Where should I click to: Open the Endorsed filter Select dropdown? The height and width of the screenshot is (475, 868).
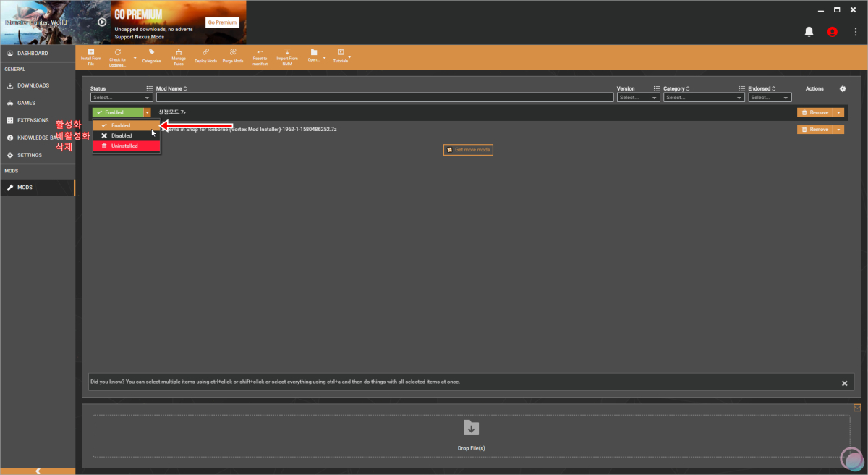coord(770,97)
